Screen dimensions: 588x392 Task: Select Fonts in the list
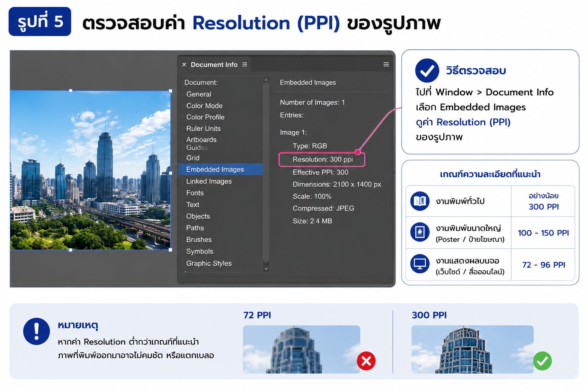[195, 193]
